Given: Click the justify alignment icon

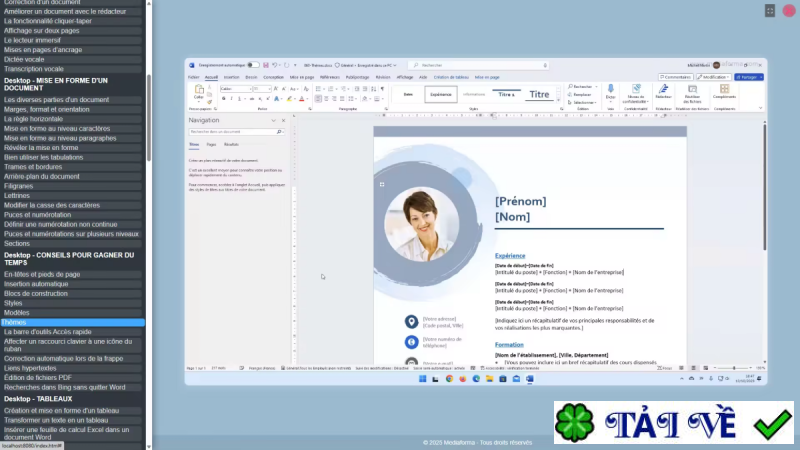Looking at the screenshot, I should coord(342,99).
